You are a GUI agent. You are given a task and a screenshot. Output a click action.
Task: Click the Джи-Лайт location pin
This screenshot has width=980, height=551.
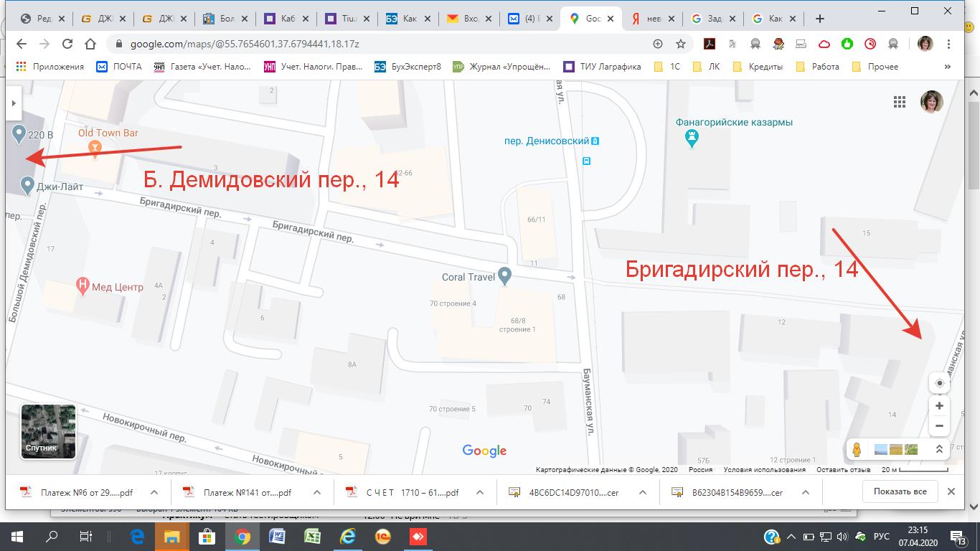(27, 187)
